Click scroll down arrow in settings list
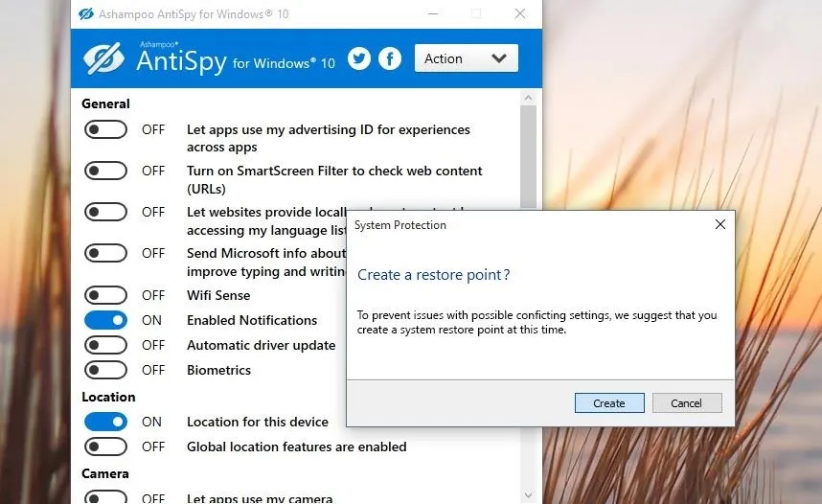 pos(528,495)
